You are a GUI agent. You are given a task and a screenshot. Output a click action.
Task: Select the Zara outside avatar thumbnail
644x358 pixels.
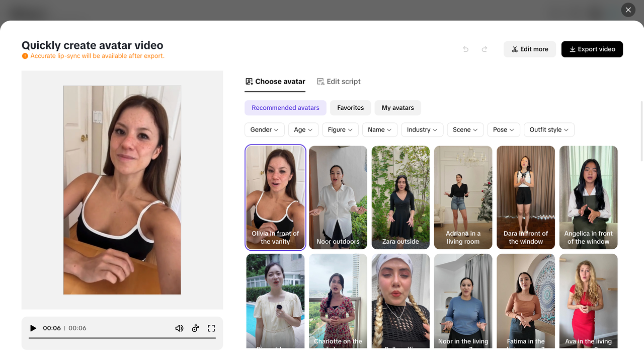tap(400, 197)
